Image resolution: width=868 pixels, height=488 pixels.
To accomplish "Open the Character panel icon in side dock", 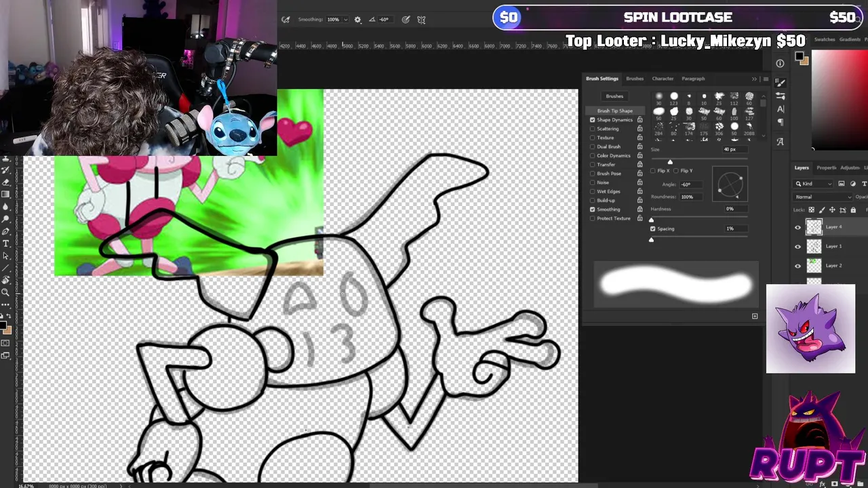I will click(780, 109).
